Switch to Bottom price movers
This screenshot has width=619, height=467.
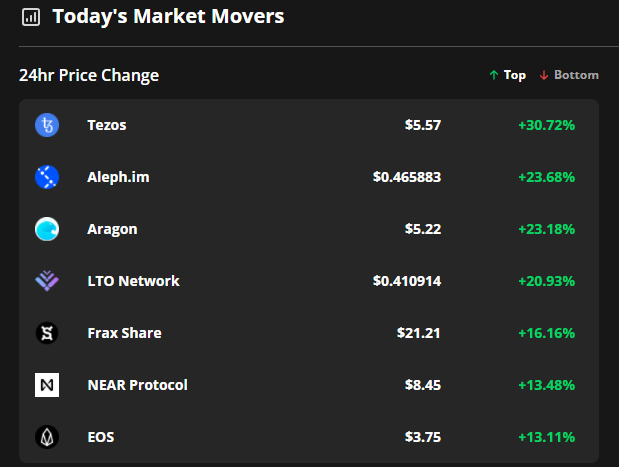569,75
